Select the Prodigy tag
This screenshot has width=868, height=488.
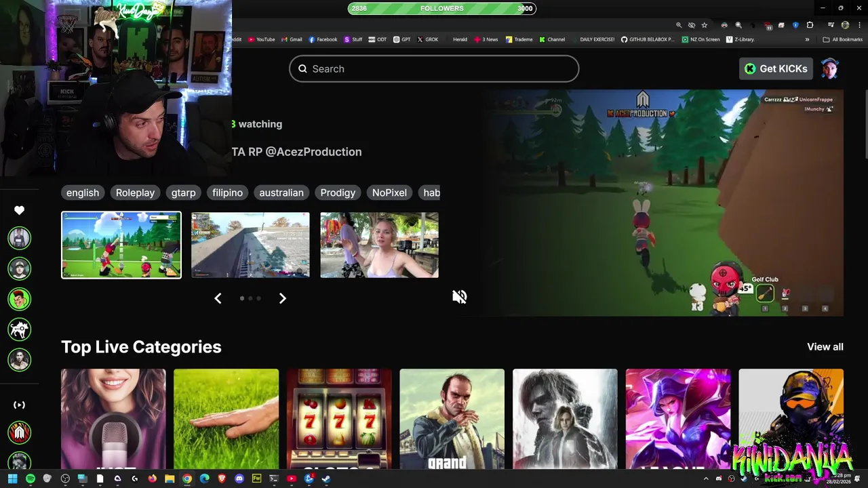point(338,192)
